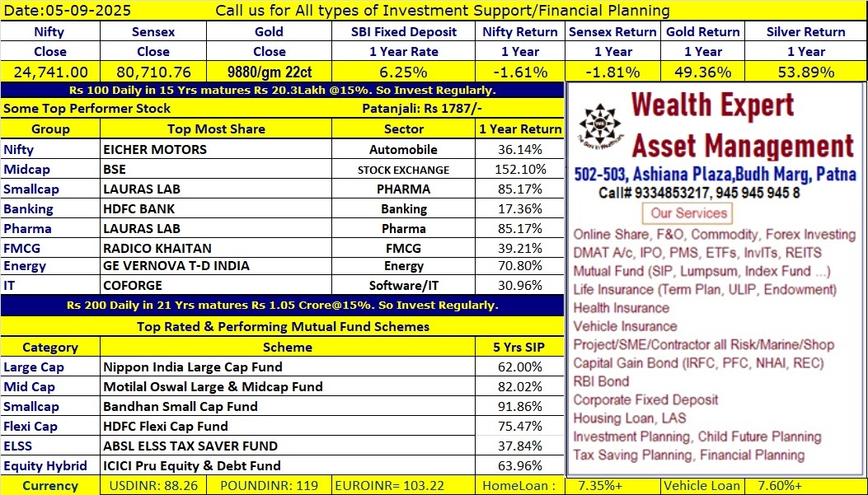Click the Silver Return value 53.89%
868x495 pixels.
pyautogui.click(x=806, y=72)
